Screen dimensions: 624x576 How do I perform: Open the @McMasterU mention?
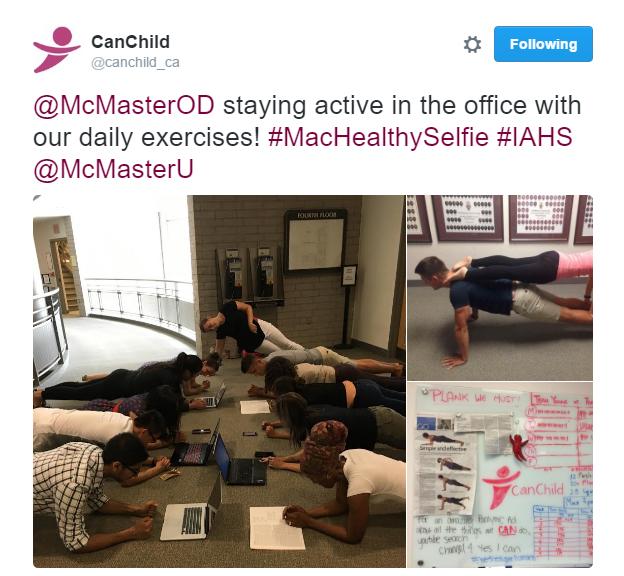pos(113,169)
